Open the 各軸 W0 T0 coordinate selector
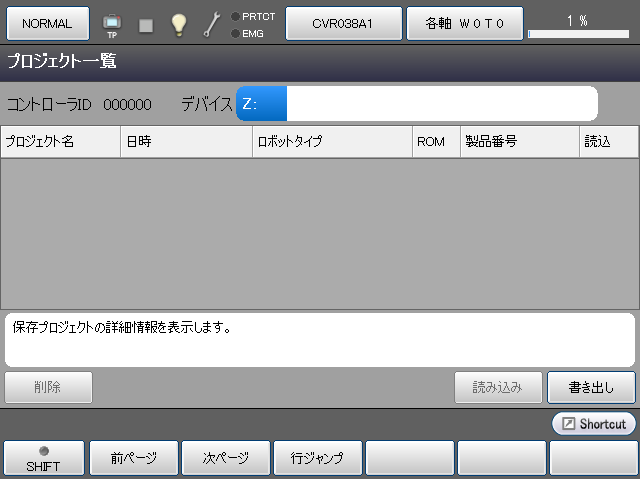This screenshot has width=640, height=479. pos(465,23)
